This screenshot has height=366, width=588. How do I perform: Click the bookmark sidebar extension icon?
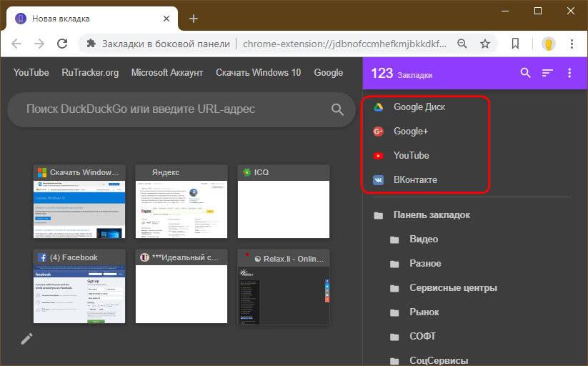point(515,44)
